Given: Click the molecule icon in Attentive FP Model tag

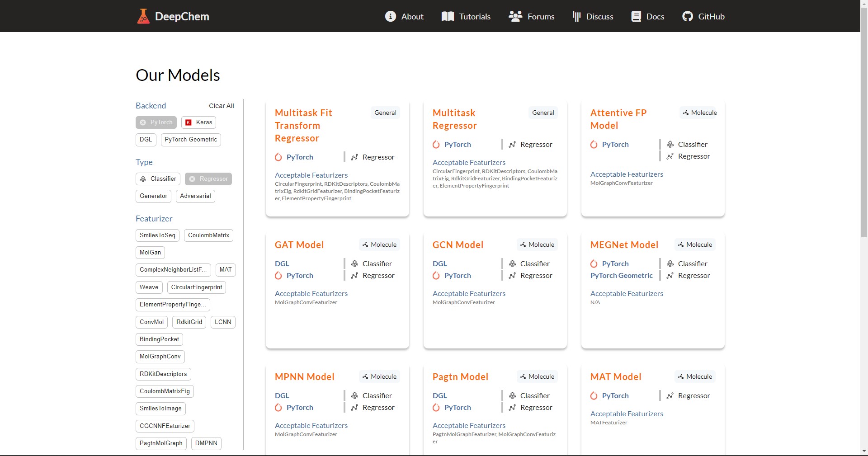Looking at the screenshot, I should [686, 113].
